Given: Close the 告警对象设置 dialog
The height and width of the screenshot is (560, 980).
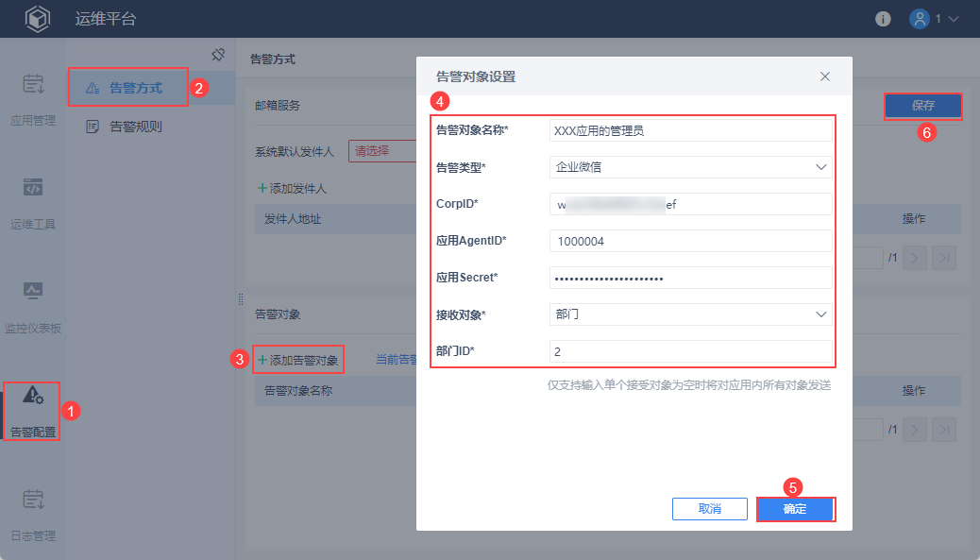Looking at the screenshot, I should [x=825, y=76].
